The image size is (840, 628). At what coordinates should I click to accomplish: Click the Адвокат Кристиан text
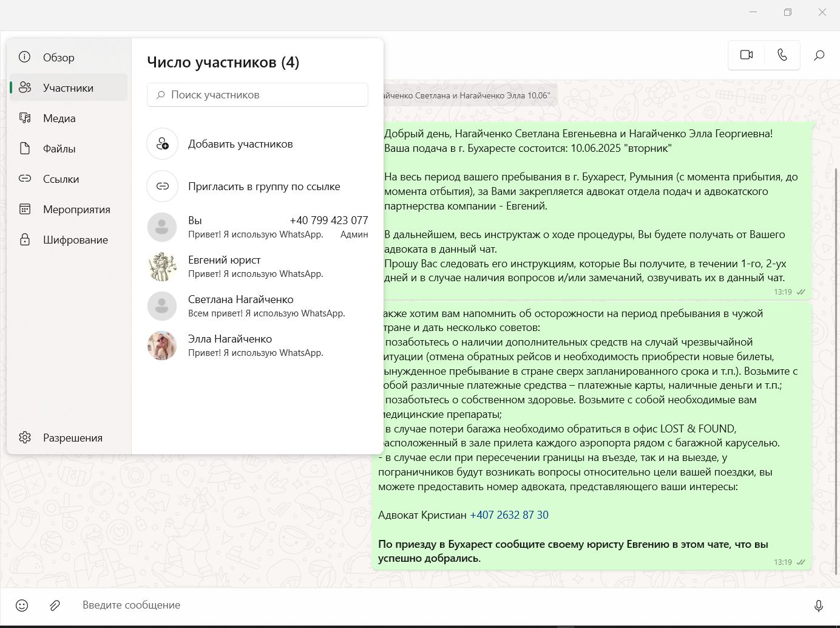422,515
